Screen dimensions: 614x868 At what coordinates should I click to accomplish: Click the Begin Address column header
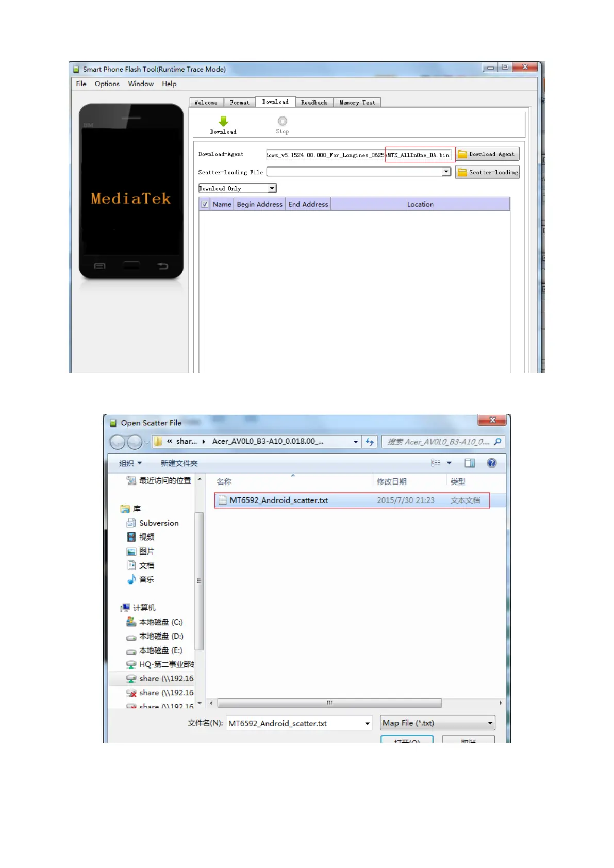[x=259, y=204]
